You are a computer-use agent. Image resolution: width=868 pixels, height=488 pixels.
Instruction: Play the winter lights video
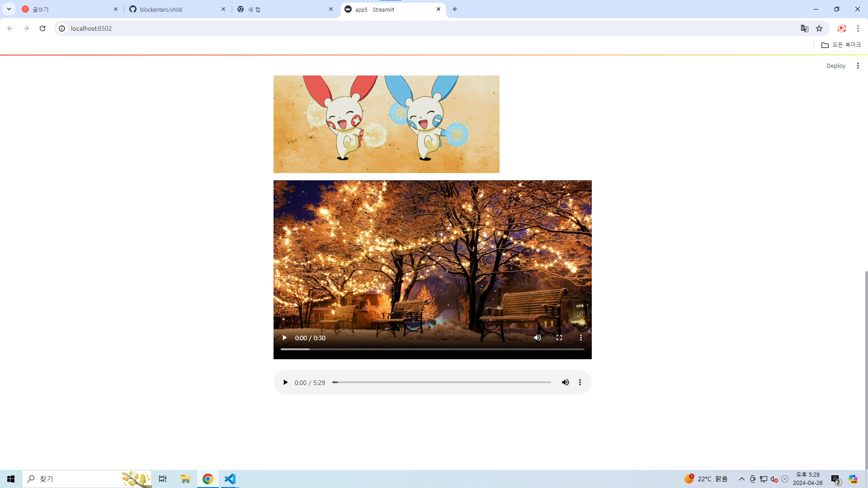coord(284,338)
